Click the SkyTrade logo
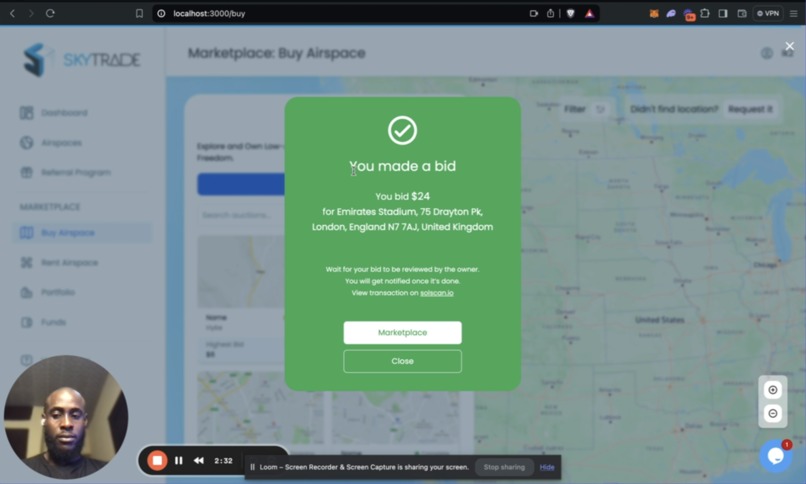Image resolution: width=806 pixels, height=484 pixels. (82, 60)
